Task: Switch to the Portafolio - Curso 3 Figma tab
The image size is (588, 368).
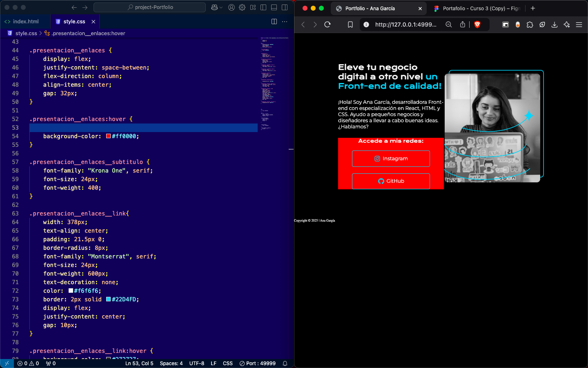Action: [x=477, y=8]
